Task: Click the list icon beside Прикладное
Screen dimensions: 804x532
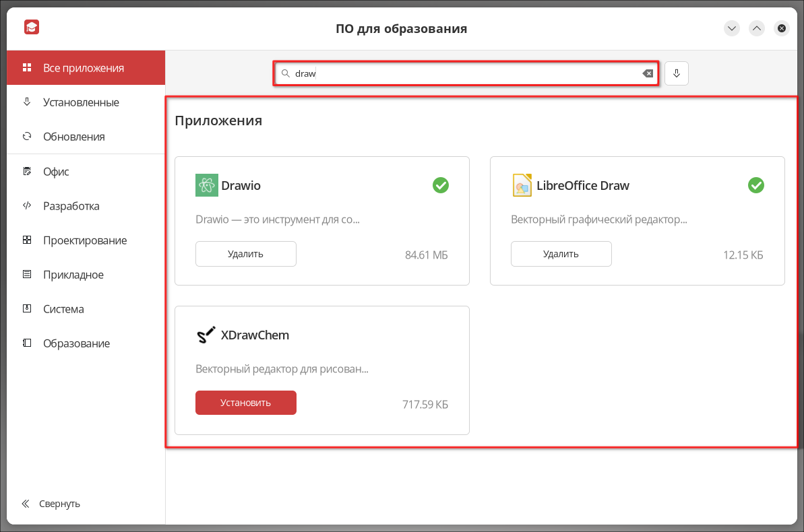Action: coord(27,274)
